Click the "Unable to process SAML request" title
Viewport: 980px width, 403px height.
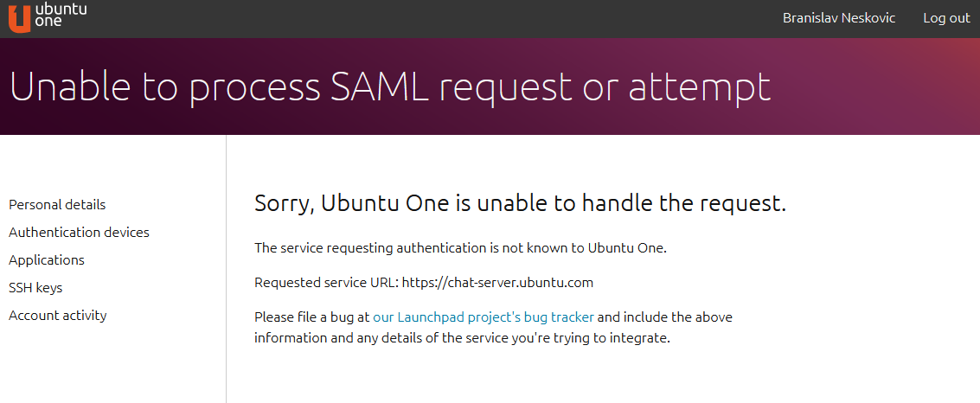389,87
